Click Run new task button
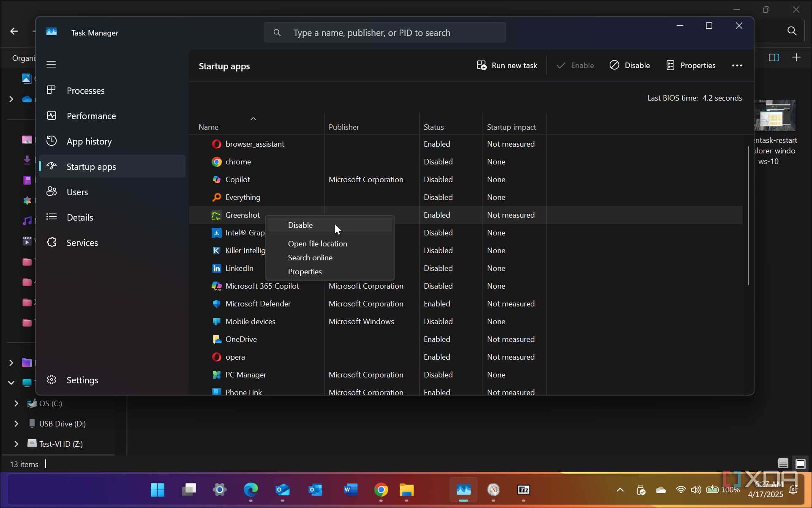Image resolution: width=812 pixels, height=508 pixels. [507, 66]
